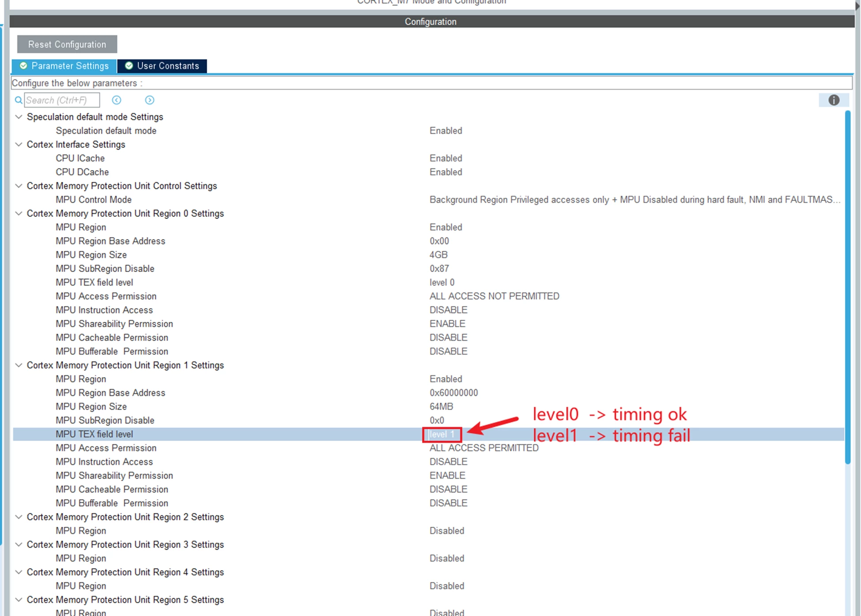Select MPU Control Mode parameter row

pyautogui.click(x=428, y=200)
